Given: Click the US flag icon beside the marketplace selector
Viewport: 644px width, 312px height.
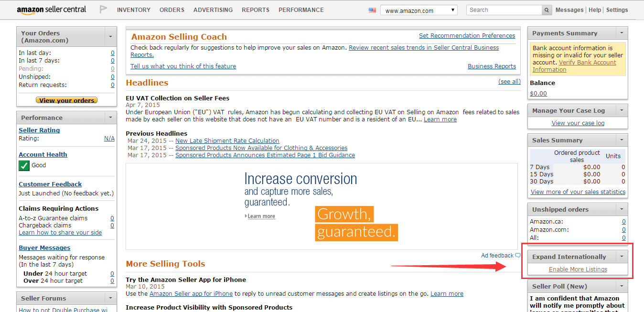Looking at the screenshot, I should click(372, 10).
